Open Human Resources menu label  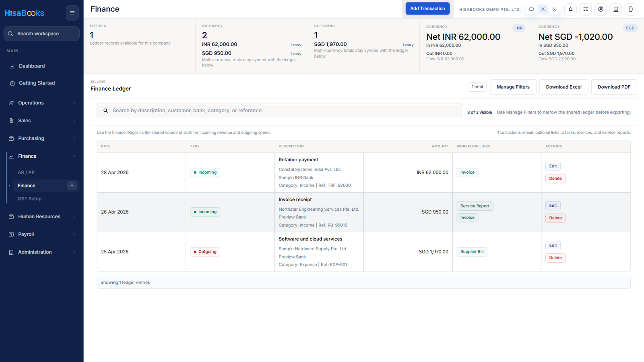point(39,216)
